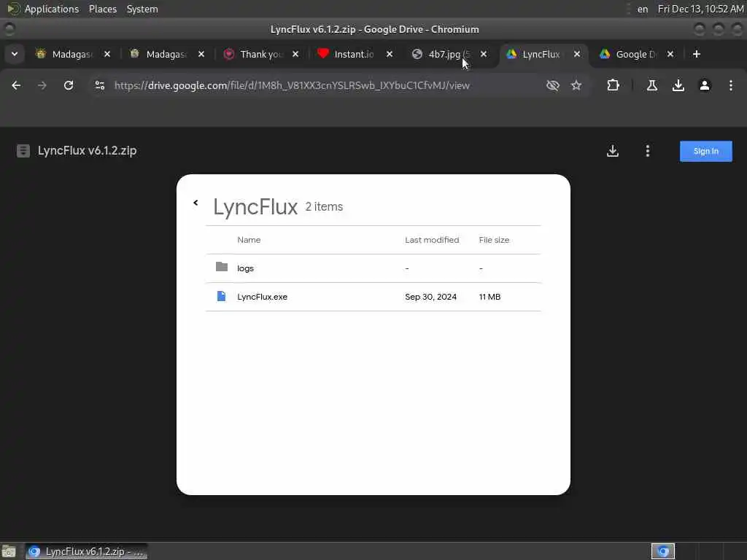Click the Last modified column header
The height and width of the screenshot is (560, 747).
(432, 240)
